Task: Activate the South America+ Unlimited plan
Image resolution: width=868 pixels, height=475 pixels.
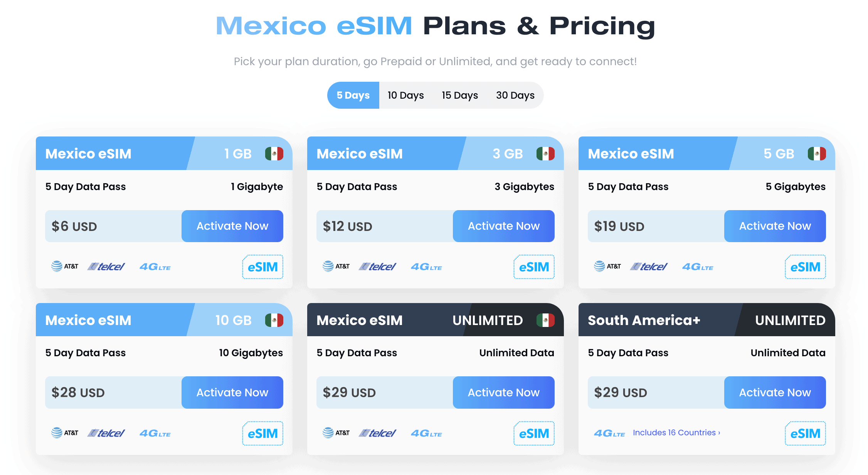Action: pos(775,392)
